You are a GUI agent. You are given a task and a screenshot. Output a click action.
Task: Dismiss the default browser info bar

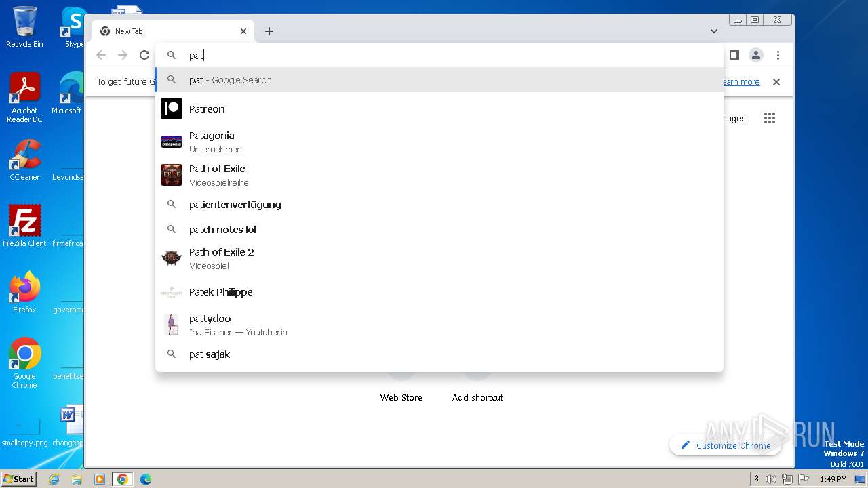pyautogui.click(x=776, y=82)
